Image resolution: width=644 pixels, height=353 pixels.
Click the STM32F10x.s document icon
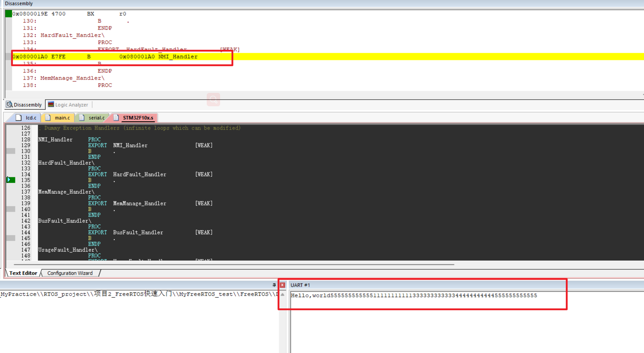coord(116,118)
